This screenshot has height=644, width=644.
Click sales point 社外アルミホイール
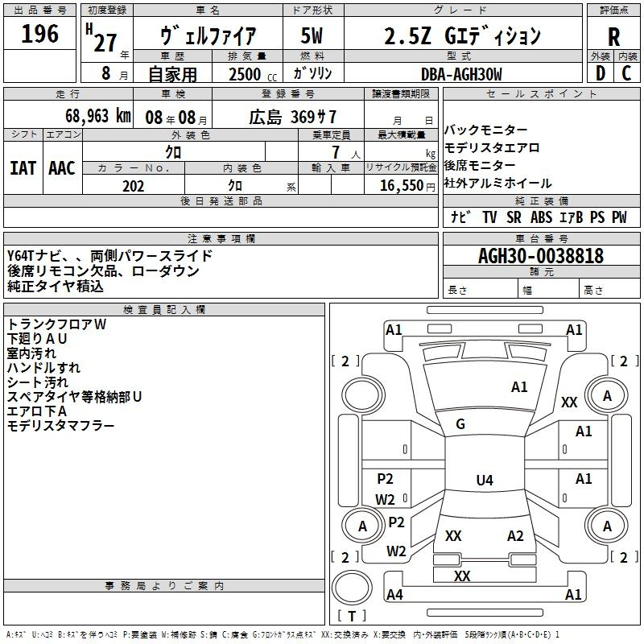(497, 183)
